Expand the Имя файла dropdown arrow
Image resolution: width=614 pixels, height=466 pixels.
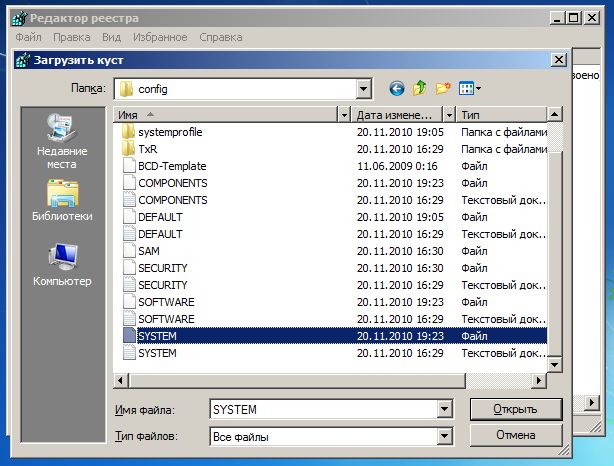[444, 410]
